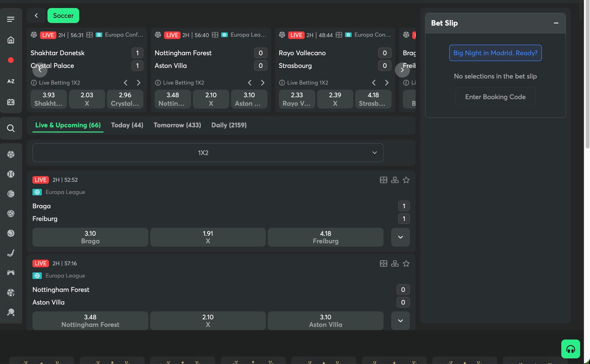Image resolution: width=590 pixels, height=364 pixels.
Task: Select Freiburg win odds 4.18
Action: [x=325, y=237]
